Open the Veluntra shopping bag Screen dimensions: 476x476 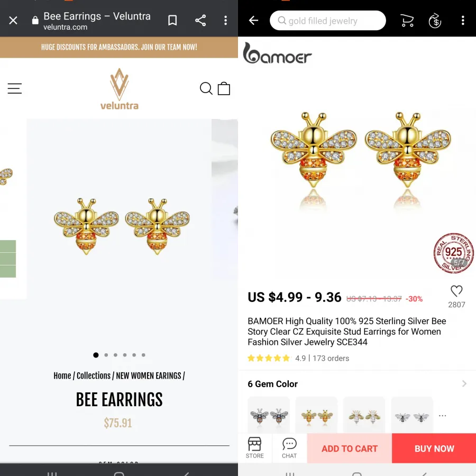pyautogui.click(x=224, y=88)
